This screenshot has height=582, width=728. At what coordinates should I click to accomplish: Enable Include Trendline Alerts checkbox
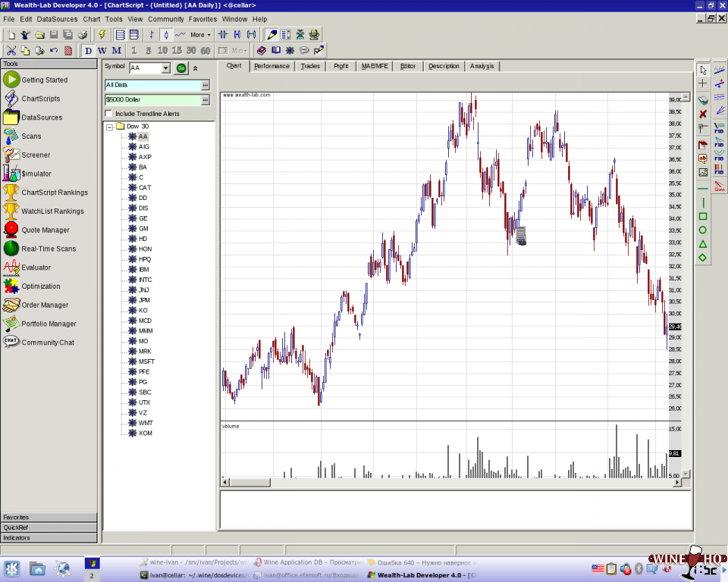coord(108,114)
